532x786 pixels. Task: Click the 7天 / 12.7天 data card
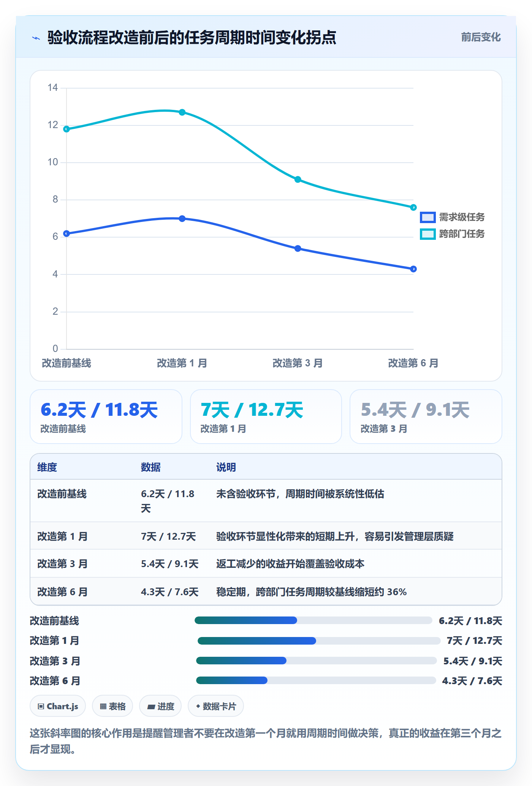(266, 417)
